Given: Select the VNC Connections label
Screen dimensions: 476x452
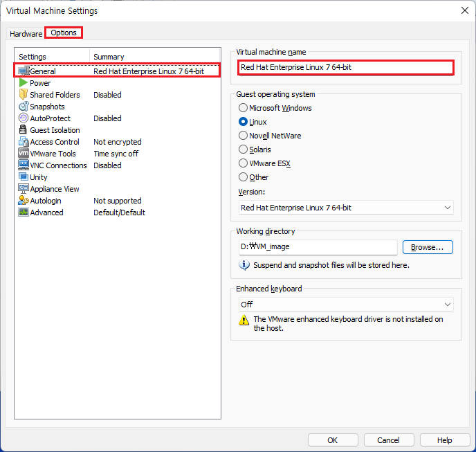Looking at the screenshot, I should point(59,165).
